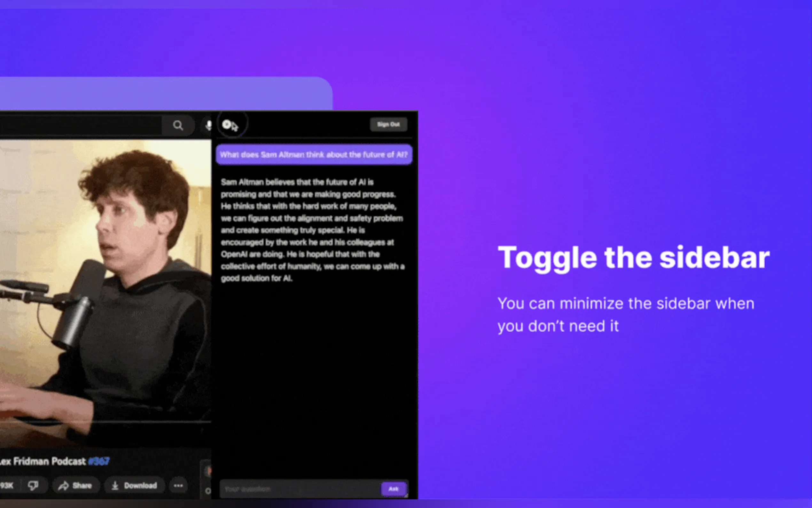812x508 pixels.
Task: Click the resize handle on the question box
Action: 407,495
